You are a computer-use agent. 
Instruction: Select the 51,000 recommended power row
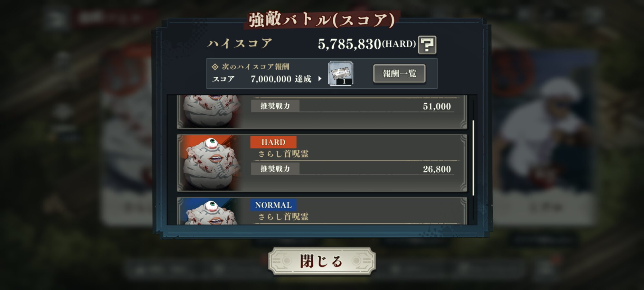tap(353, 106)
